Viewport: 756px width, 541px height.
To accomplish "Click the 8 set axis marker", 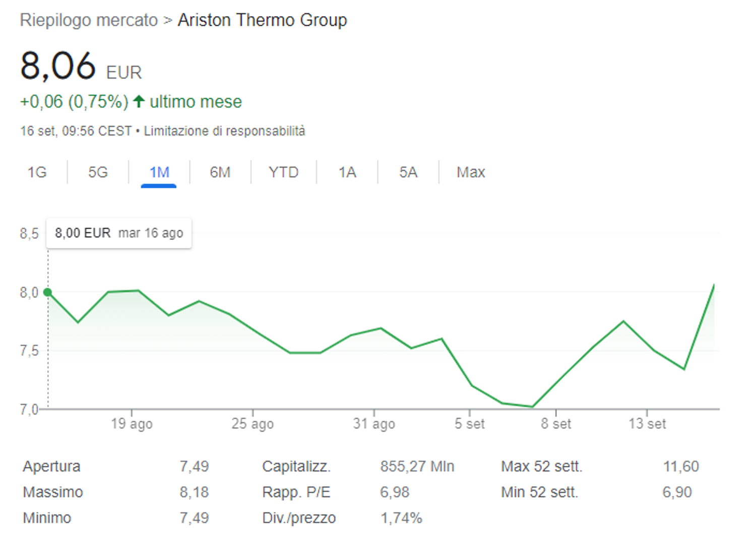I will coord(556,424).
